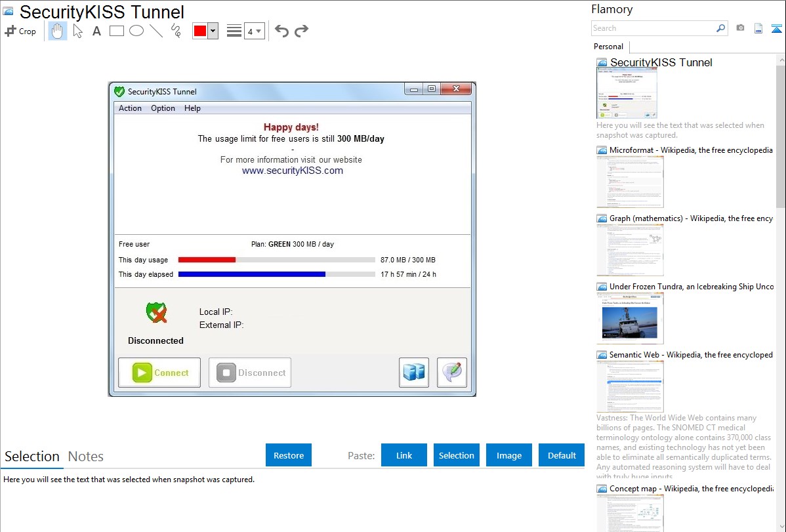786x532 pixels.
Task: Click the Graph (mathematics) - Wikipedia title
Action: point(691,218)
